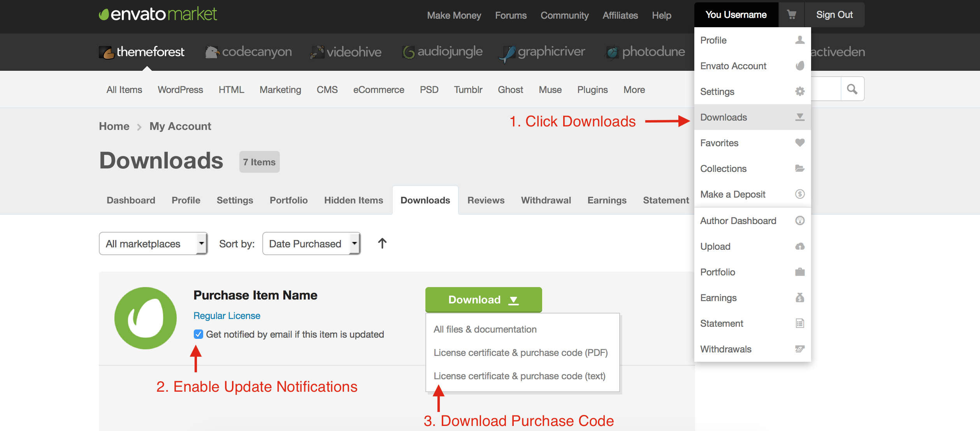Browse the WordPress category

pyautogui.click(x=180, y=90)
